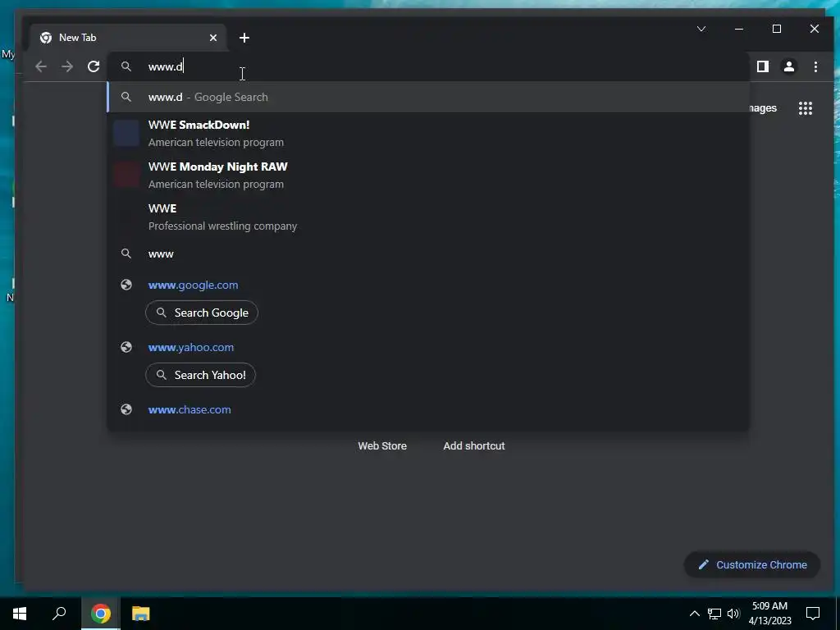Click the Customize Chrome button

[752, 564]
